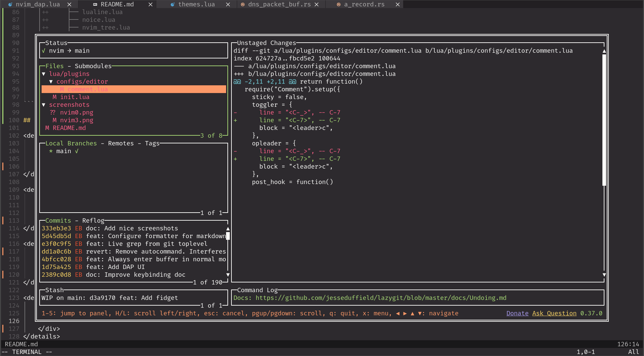The height and width of the screenshot is (356, 644).
Task: Select commit 1d75a425 Add DAP UI
Action: 133,267
